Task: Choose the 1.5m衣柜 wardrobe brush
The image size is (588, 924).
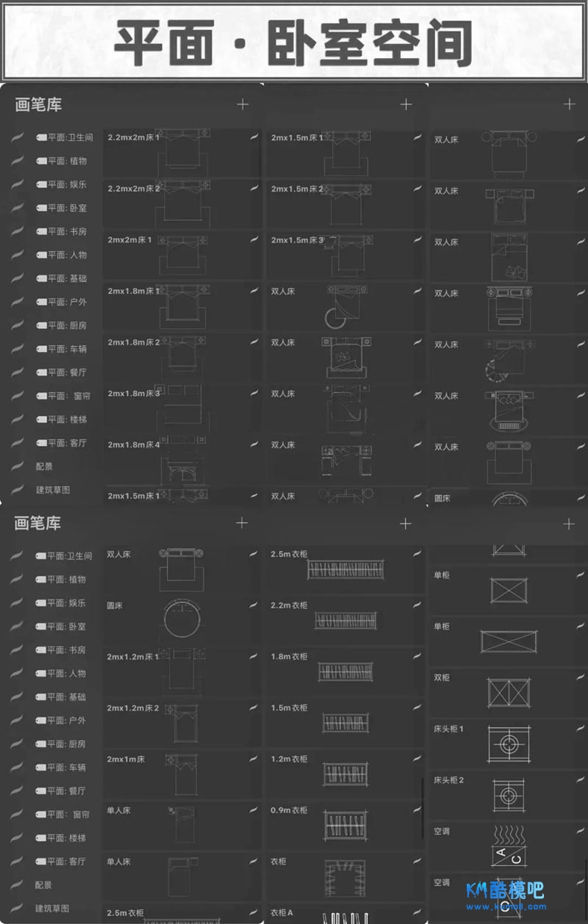Action: coord(344,722)
